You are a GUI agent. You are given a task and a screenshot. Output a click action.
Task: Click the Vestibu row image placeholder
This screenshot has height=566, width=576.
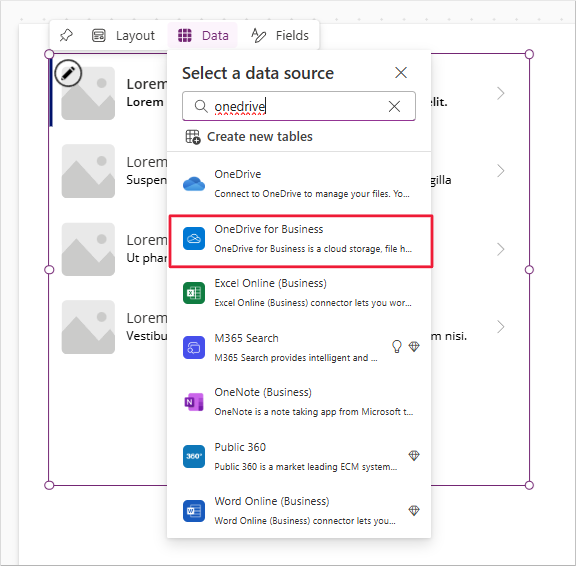[x=88, y=327]
